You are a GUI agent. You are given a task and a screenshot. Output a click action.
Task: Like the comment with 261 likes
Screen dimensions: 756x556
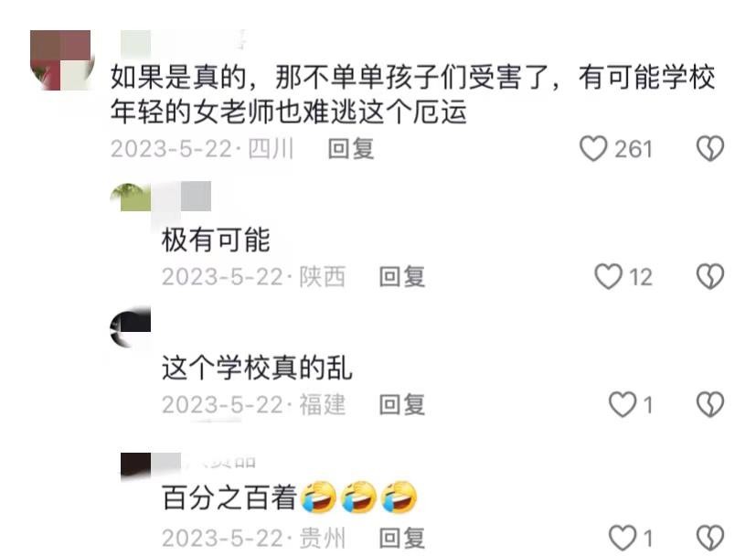point(593,148)
